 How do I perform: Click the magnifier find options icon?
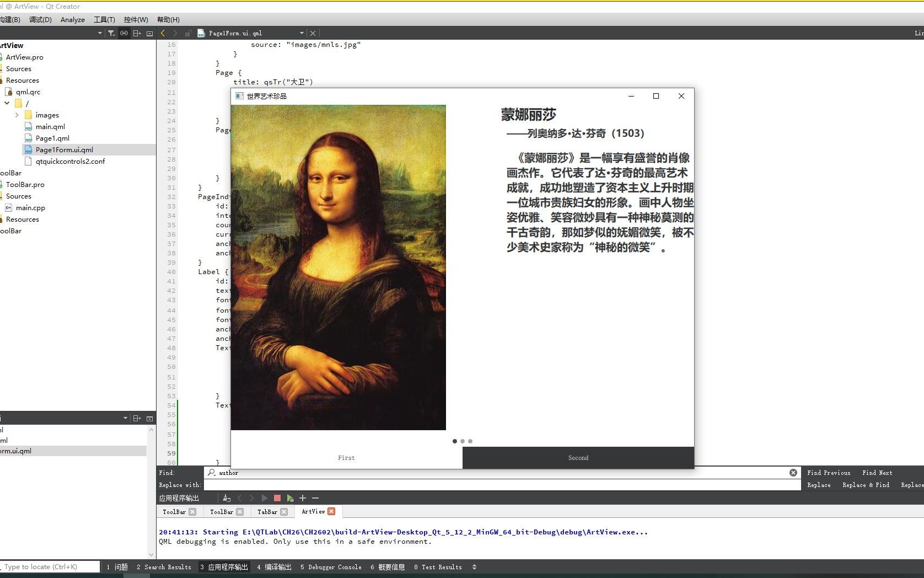[212, 473]
